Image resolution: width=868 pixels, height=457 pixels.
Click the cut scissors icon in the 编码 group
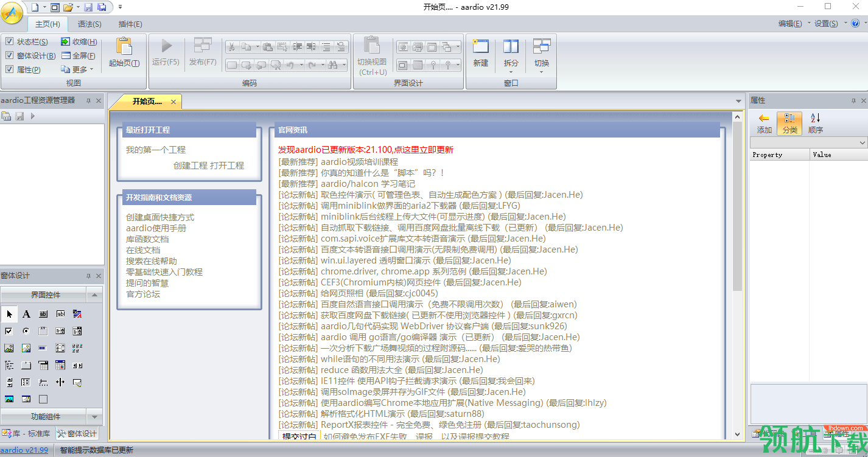231,46
